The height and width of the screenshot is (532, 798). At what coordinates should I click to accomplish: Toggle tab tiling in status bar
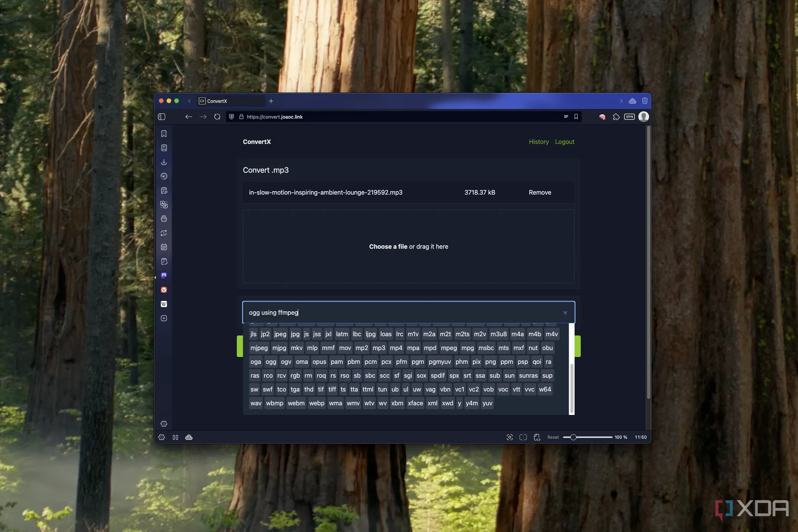(175, 437)
